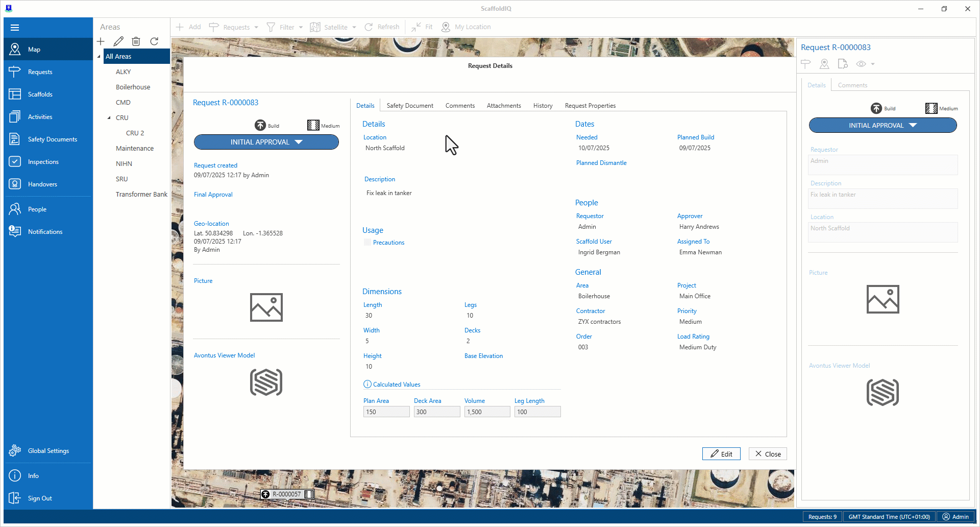The width and height of the screenshot is (980, 527).
Task: Add a new area with plus icon
Action: (x=101, y=41)
